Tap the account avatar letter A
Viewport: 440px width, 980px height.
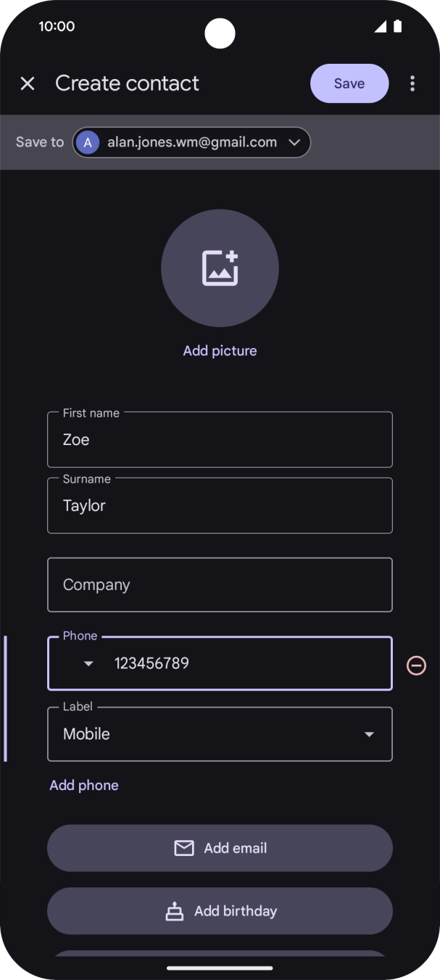tap(88, 143)
